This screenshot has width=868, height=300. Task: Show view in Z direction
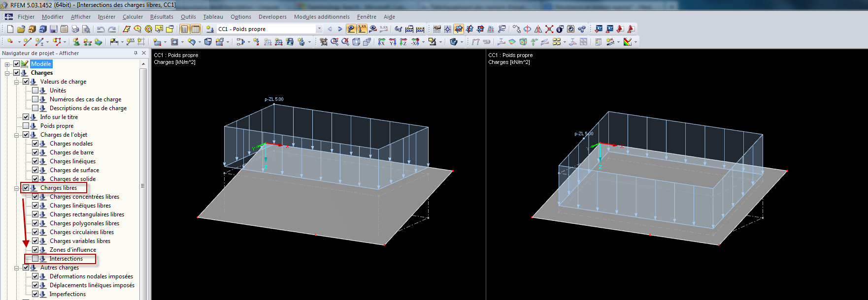(x=403, y=42)
